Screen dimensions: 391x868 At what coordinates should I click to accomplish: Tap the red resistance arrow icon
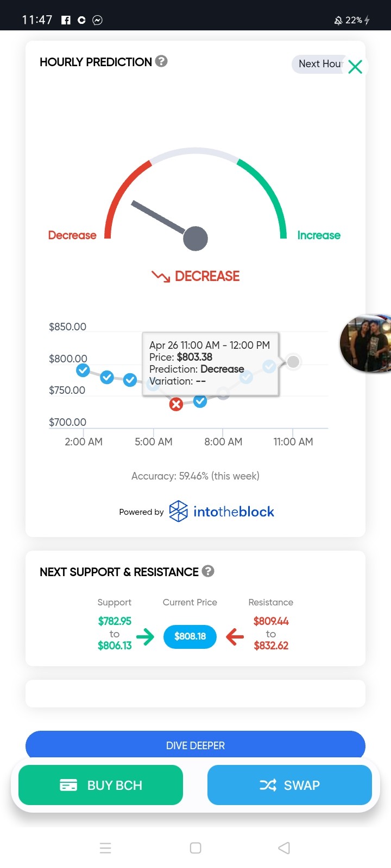(235, 636)
